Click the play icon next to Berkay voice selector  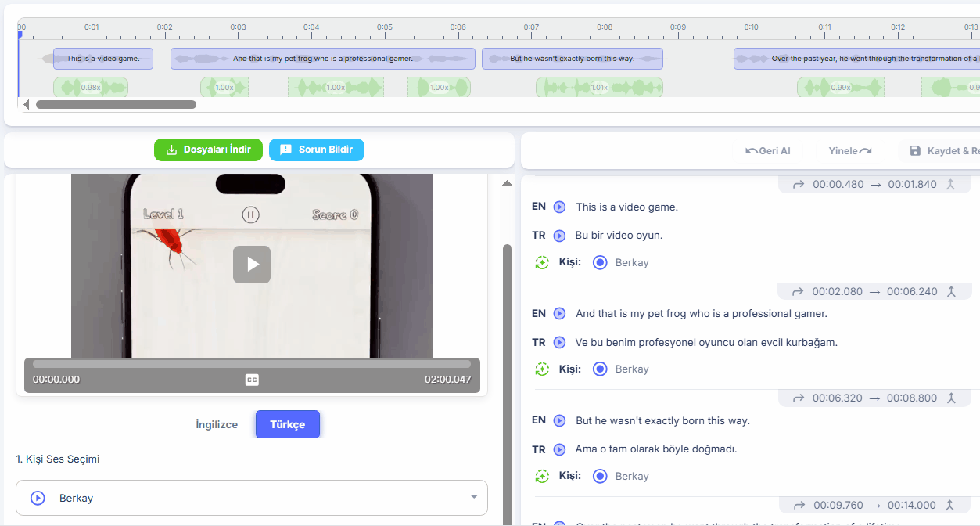tap(37, 497)
